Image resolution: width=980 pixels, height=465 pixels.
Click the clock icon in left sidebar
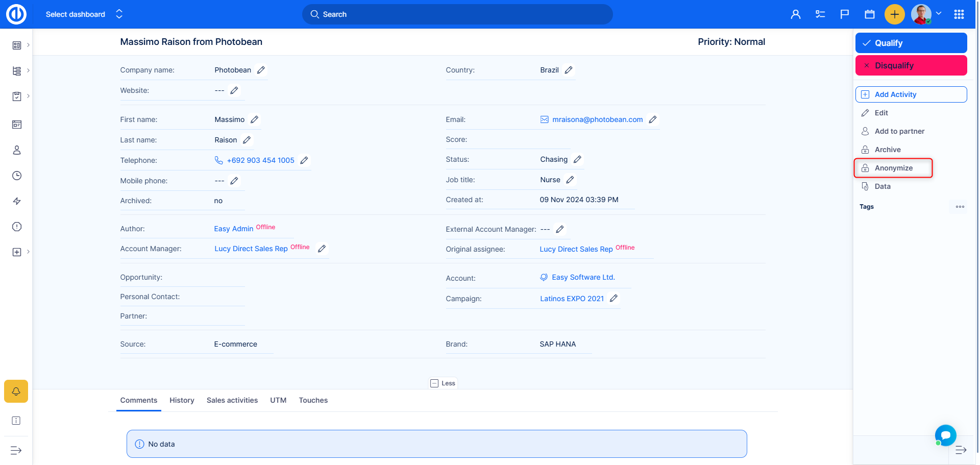click(x=17, y=176)
